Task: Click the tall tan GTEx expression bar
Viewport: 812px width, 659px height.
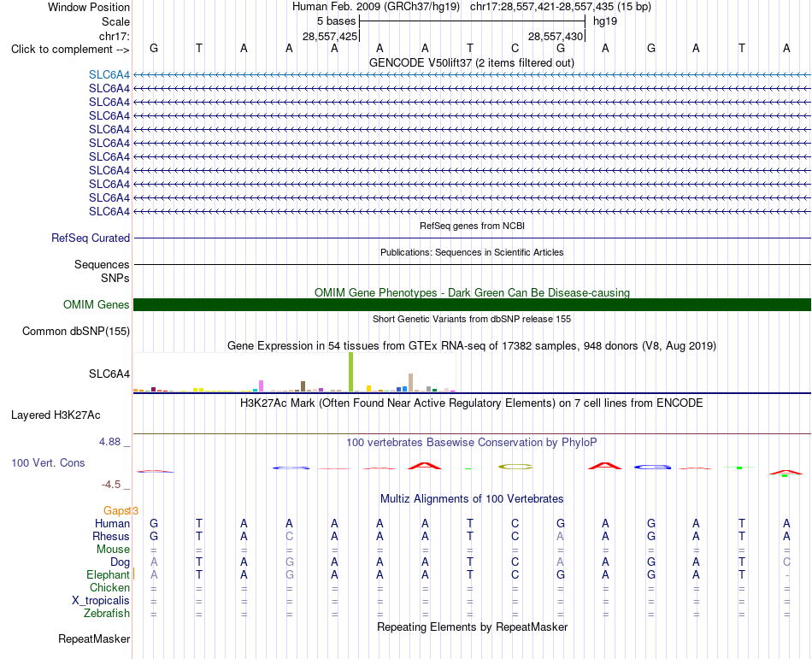Action: (410, 382)
